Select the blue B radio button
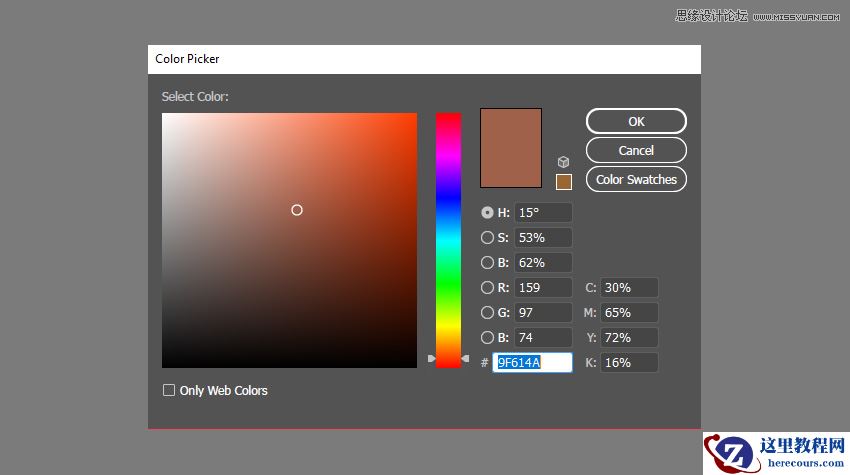Viewport: 850px width, 475px height. 487,337
